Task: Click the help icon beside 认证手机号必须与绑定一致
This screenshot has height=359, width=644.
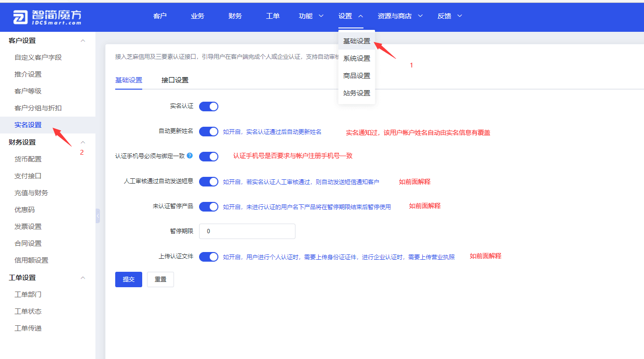Action: (189, 156)
